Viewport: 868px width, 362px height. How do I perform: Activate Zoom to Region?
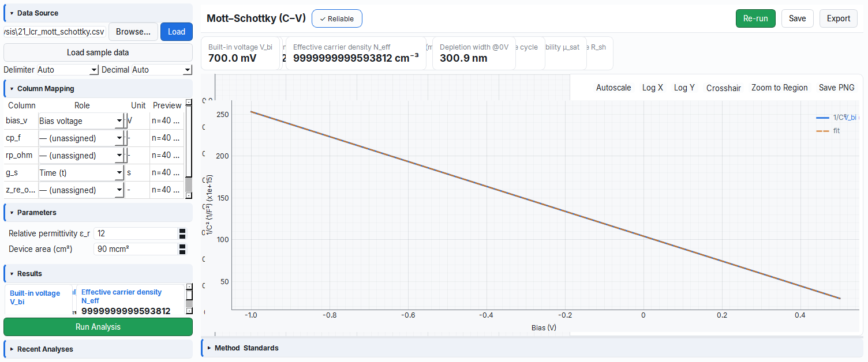pyautogui.click(x=780, y=88)
